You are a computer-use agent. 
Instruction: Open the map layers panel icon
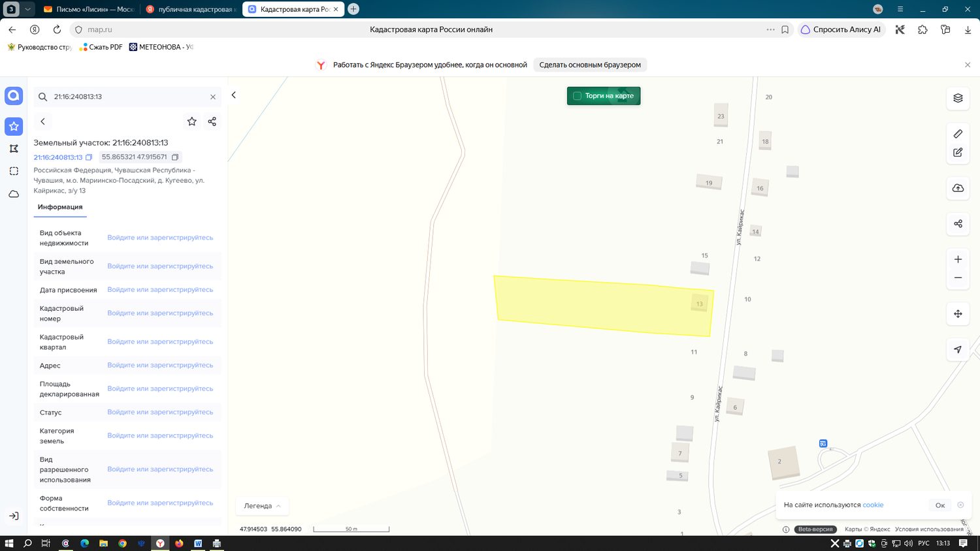click(x=958, y=98)
